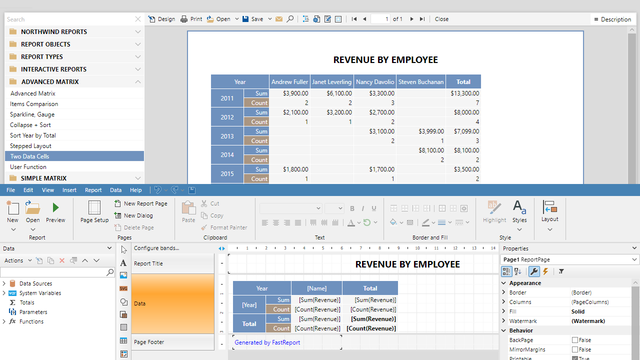This screenshot has height=360, width=640.
Task: Toggle Bold text formatting
Action: click(352, 209)
